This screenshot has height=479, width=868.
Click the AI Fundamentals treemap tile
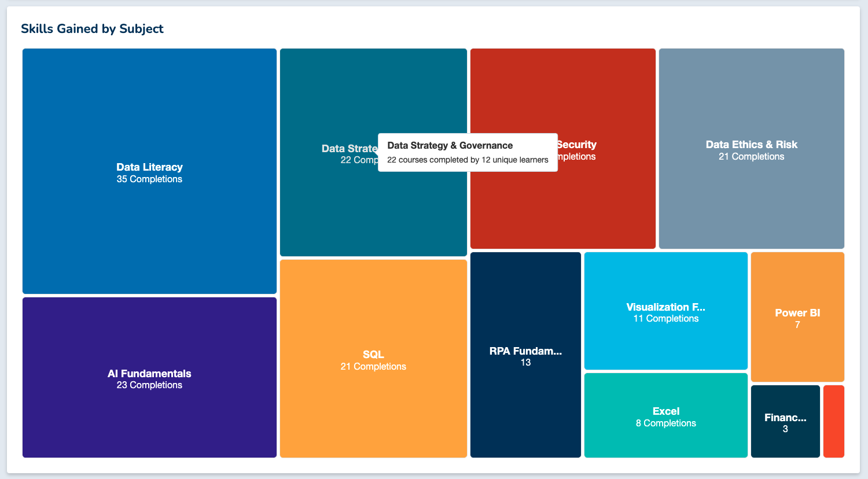click(x=149, y=377)
